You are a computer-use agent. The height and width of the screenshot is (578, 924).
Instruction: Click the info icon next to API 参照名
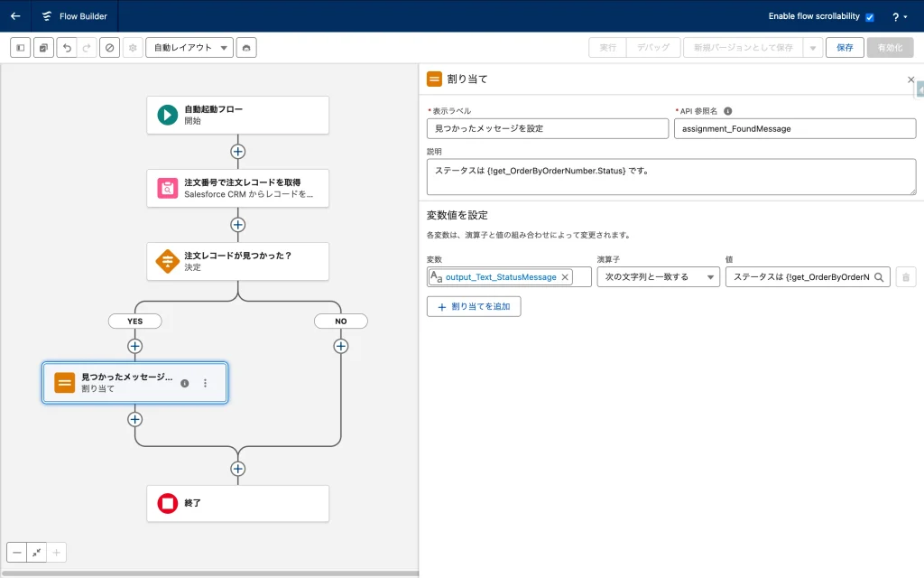click(x=727, y=111)
